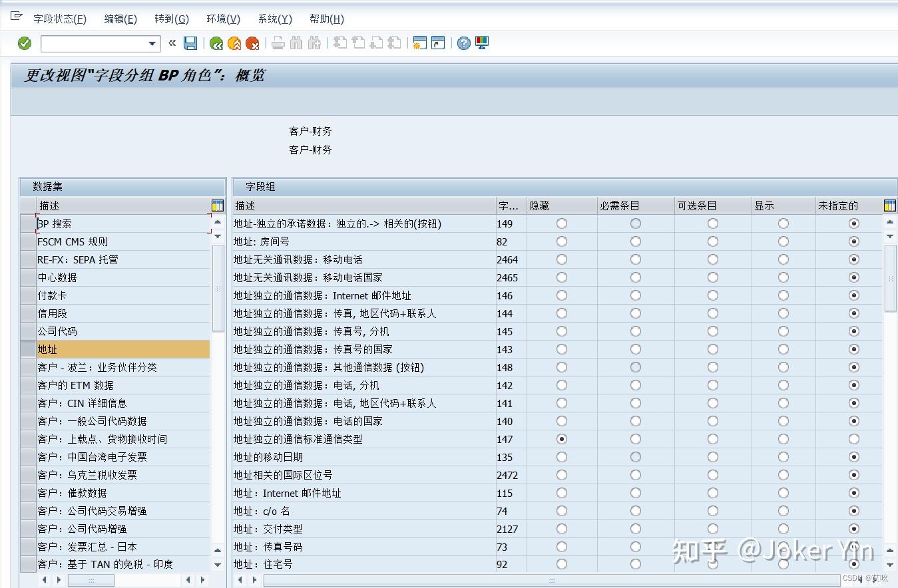Select 必需条目 for row 地址: 房间号
The height and width of the screenshot is (588, 898).
click(634, 241)
